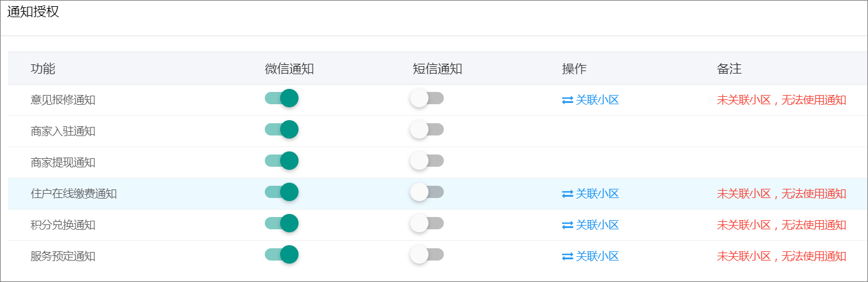
Task: Click 关联小区 link for 意见报修通知
Action: [597, 100]
